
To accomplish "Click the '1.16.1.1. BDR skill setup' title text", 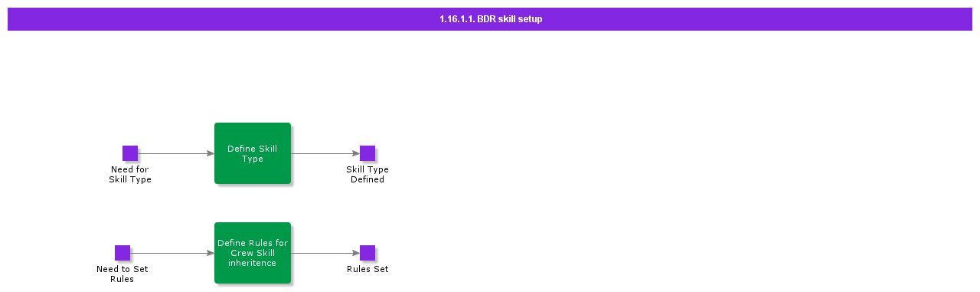I will (491, 19).
